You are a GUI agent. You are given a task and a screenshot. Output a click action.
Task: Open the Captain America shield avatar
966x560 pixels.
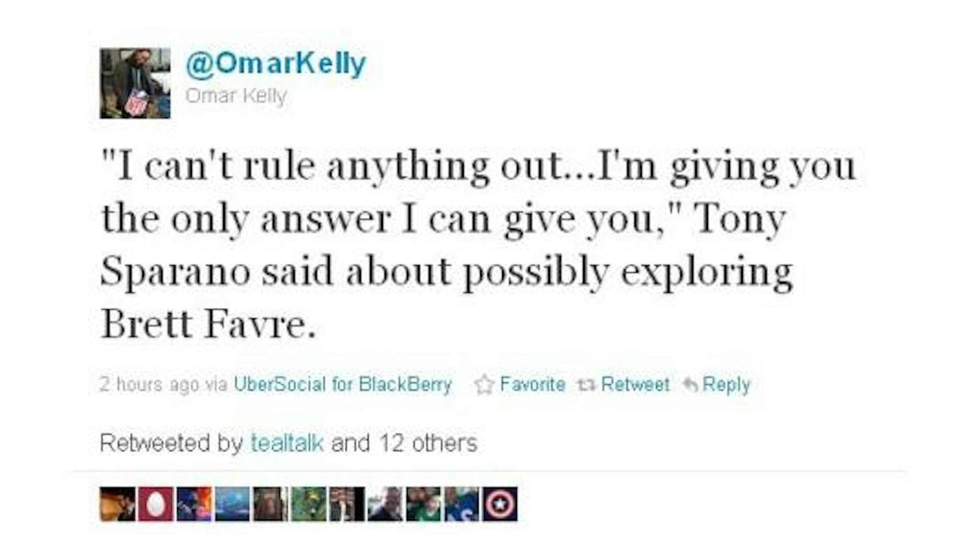point(500,504)
